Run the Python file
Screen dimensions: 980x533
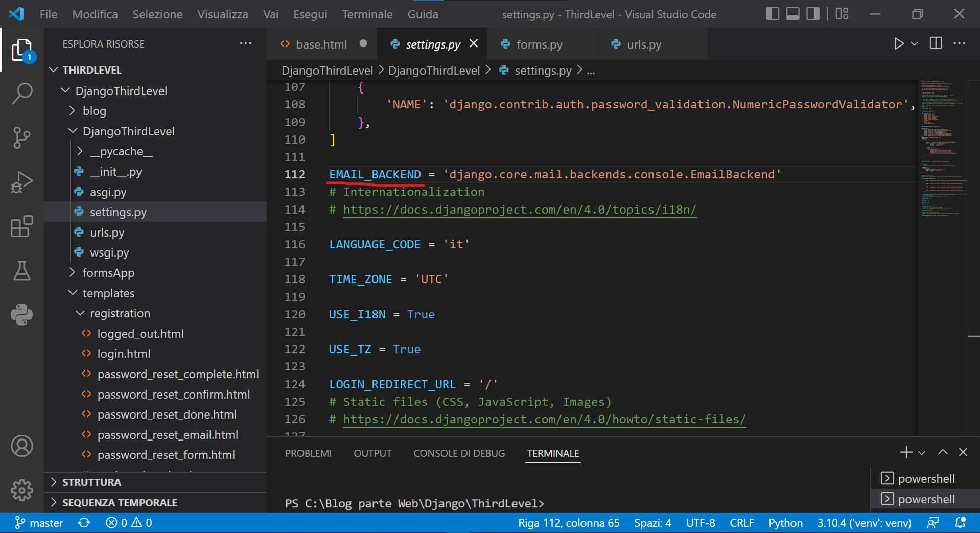898,44
